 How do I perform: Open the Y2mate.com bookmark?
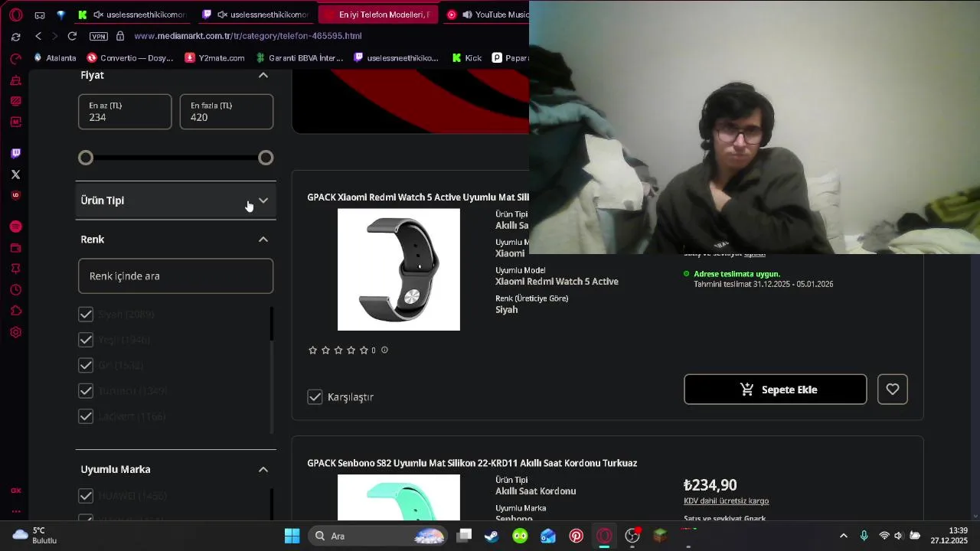click(x=215, y=58)
